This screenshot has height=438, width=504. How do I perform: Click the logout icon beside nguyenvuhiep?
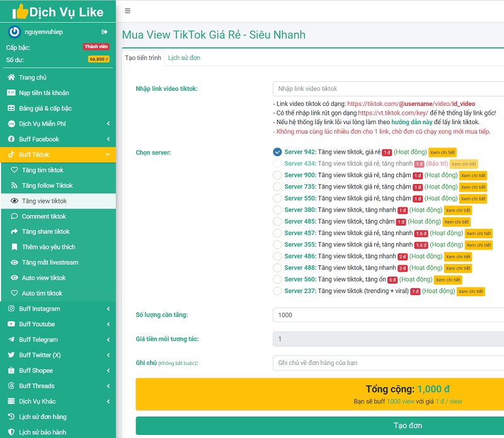point(105,32)
